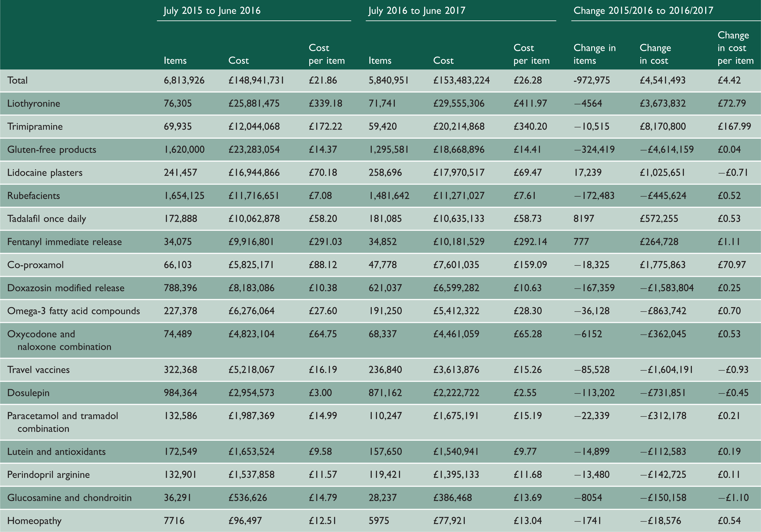Screen dimensions: 761x532
Task: Click the Dosulepin change in cost −£731,851
Action: (662, 393)
